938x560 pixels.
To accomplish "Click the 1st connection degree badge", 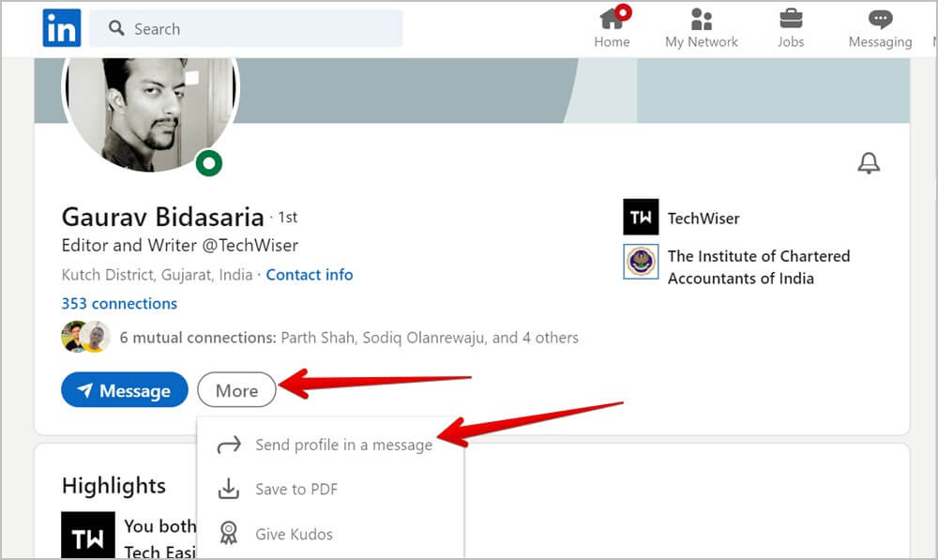I will (288, 218).
